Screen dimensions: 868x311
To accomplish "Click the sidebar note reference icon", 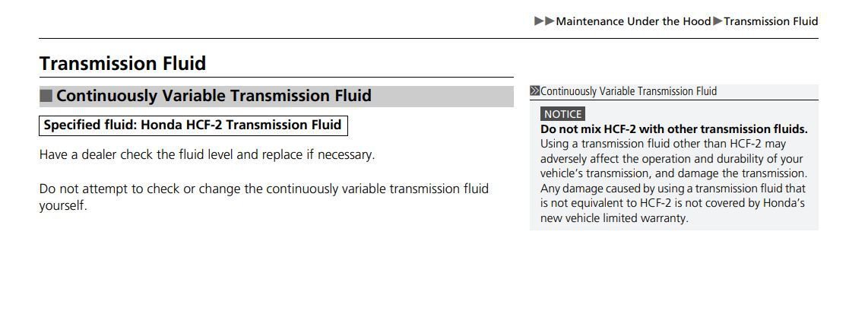I will [x=534, y=91].
